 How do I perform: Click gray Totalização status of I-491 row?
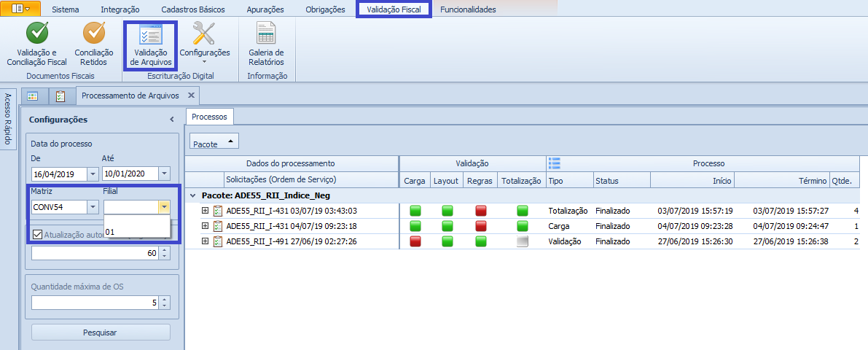pos(523,241)
